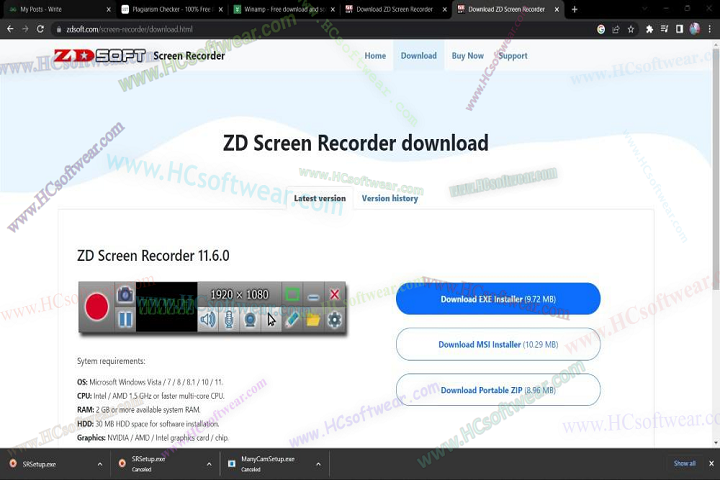
Task: Click the webcam icon in recorder image
Action: coord(250,319)
